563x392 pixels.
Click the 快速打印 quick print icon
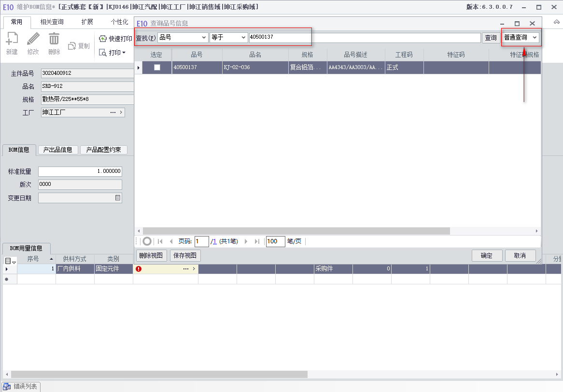pyautogui.click(x=103, y=39)
